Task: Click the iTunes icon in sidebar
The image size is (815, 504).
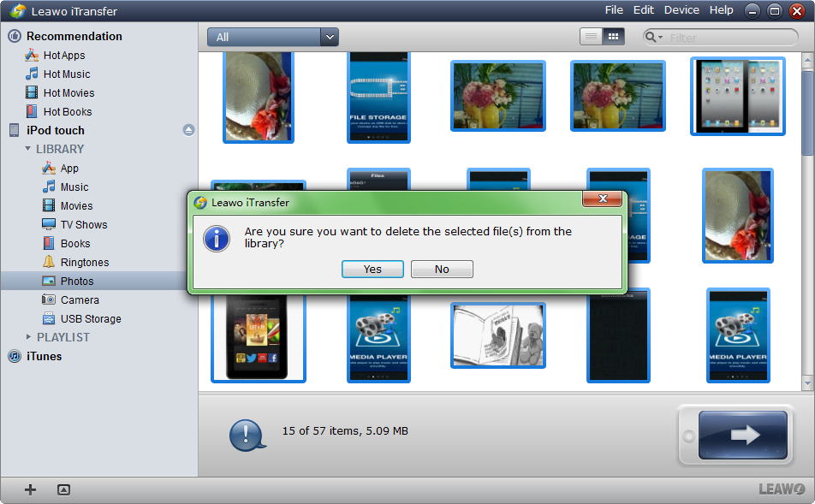Action: pyautogui.click(x=15, y=357)
